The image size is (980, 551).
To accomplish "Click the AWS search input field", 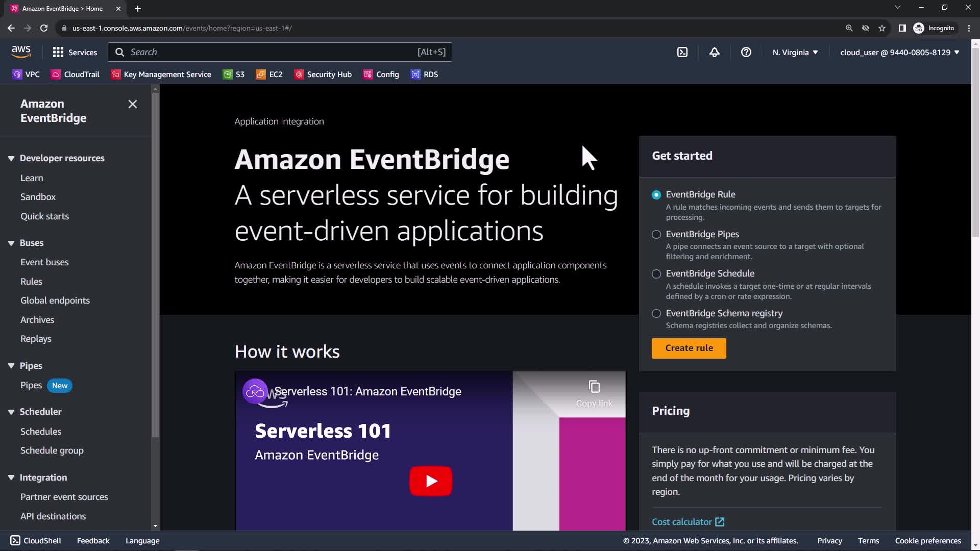I will point(271,52).
